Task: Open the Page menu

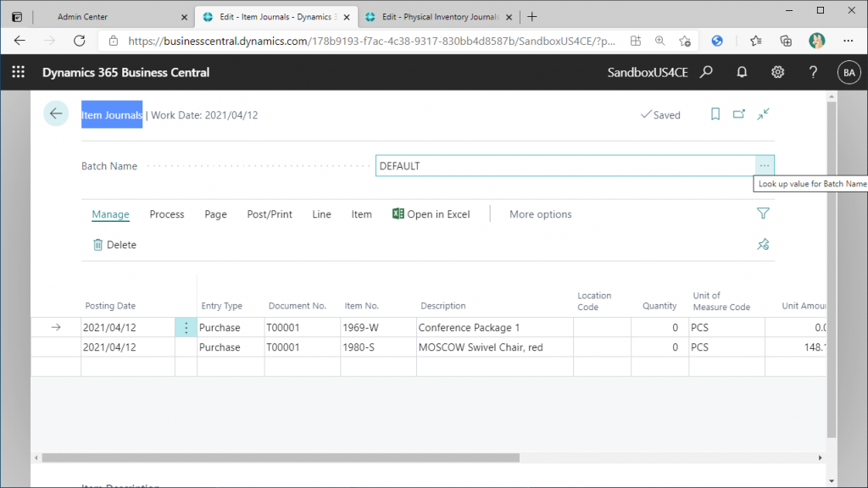Action: [x=216, y=214]
